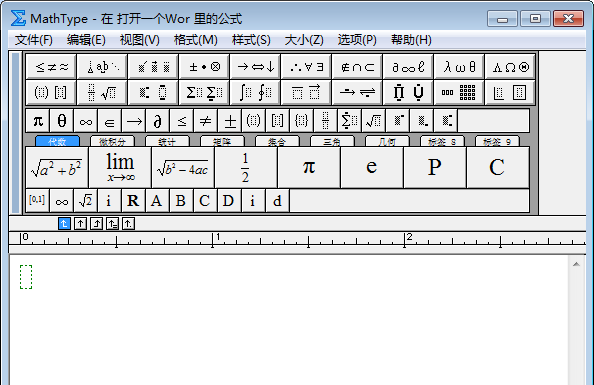The image size is (594, 385).
Task: Insert square brackets template from small bar
Action: point(278,121)
